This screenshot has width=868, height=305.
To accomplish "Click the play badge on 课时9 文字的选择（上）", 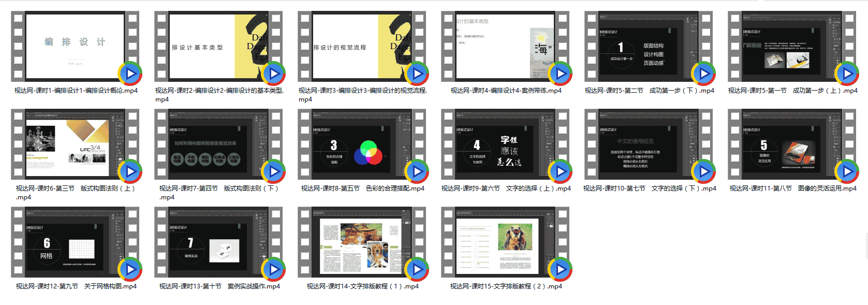I will coord(560,171).
